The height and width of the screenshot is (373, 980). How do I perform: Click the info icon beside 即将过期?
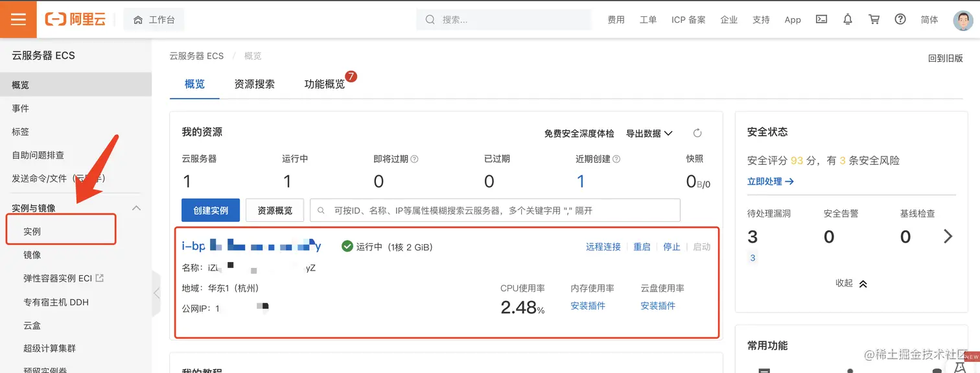tap(415, 159)
